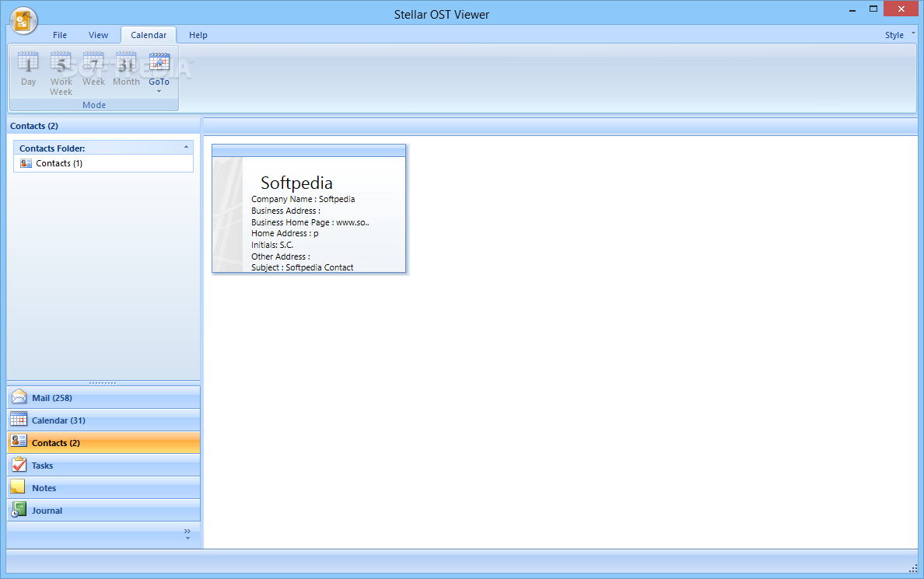The height and width of the screenshot is (579, 924).
Task: Open the Style dropdown
Action: 900,35
